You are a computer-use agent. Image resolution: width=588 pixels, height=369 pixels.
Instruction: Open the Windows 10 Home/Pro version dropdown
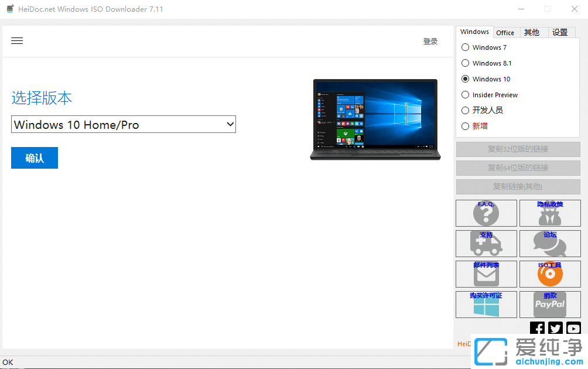click(123, 124)
